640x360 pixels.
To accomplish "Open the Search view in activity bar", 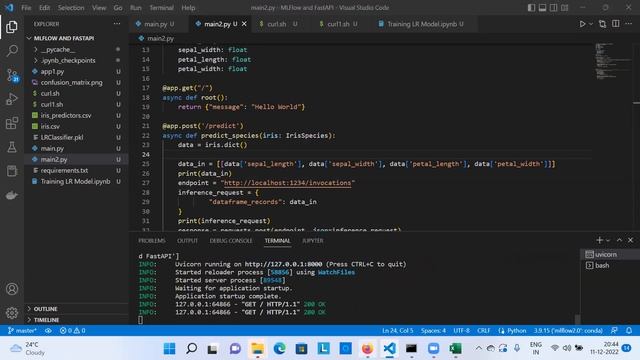I will 12,51.
